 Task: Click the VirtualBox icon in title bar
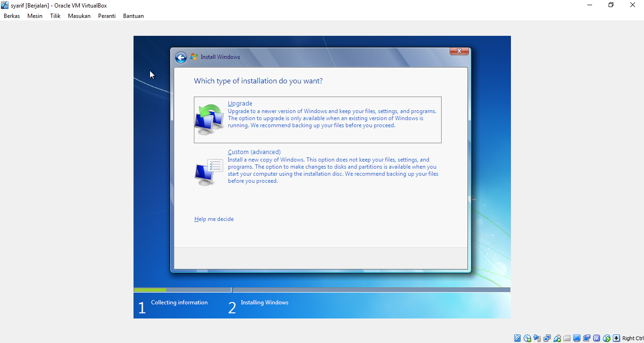pos(5,5)
